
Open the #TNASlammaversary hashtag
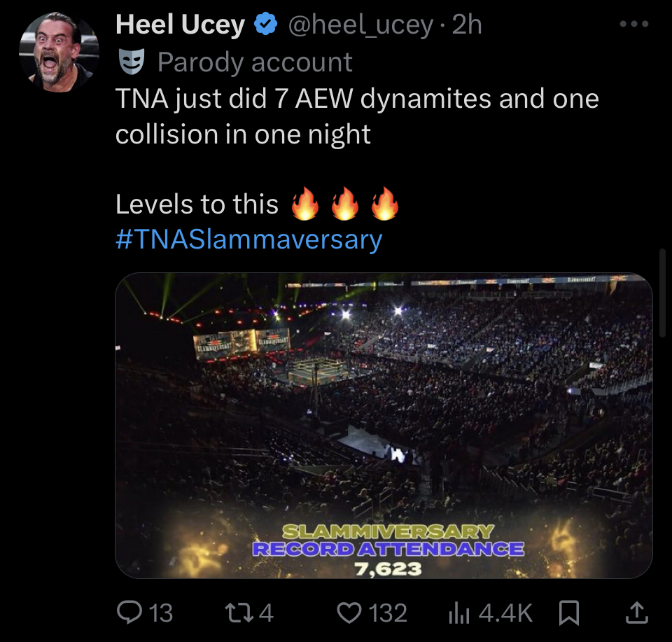248,239
